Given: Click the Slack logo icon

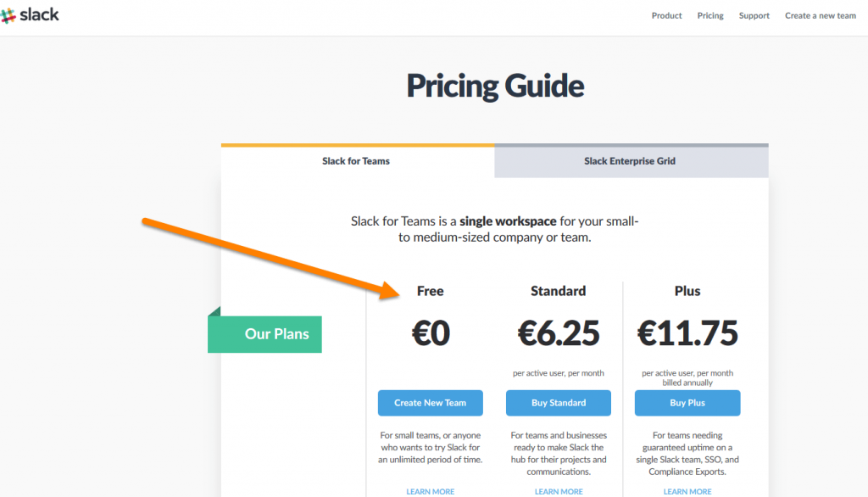Looking at the screenshot, I should click(x=9, y=15).
